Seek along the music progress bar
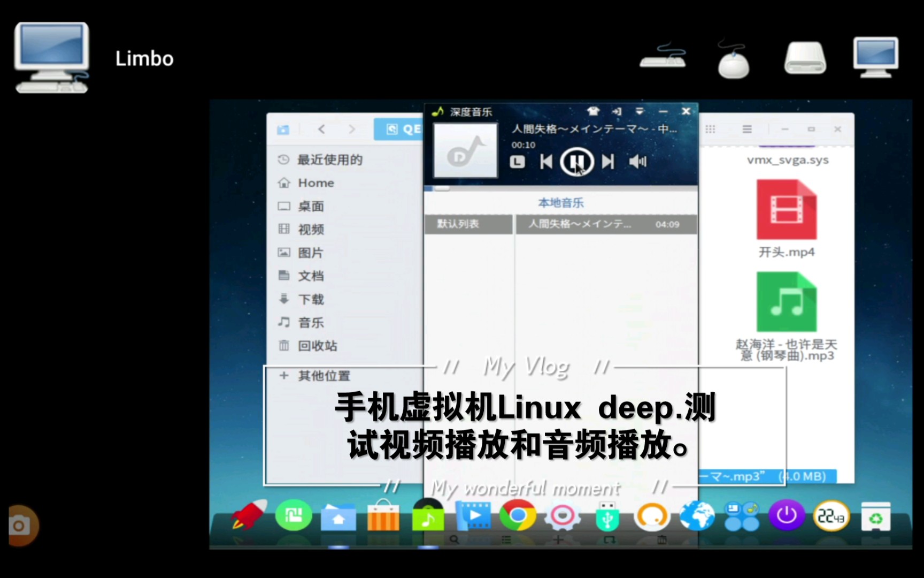Screen dimensions: 924x578 pos(561,188)
